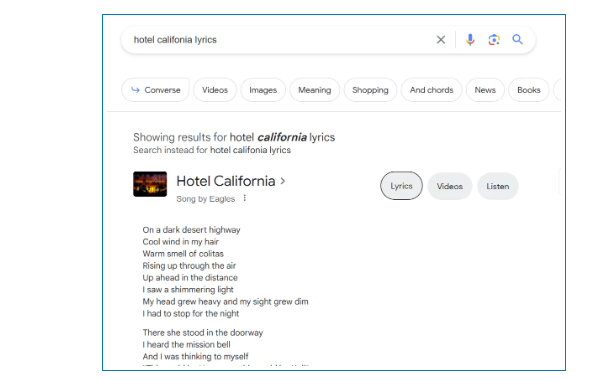Image resolution: width=605 pixels, height=380 pixels.
Task: Run search with the blue magnifier icon
Action: (517, 39)
